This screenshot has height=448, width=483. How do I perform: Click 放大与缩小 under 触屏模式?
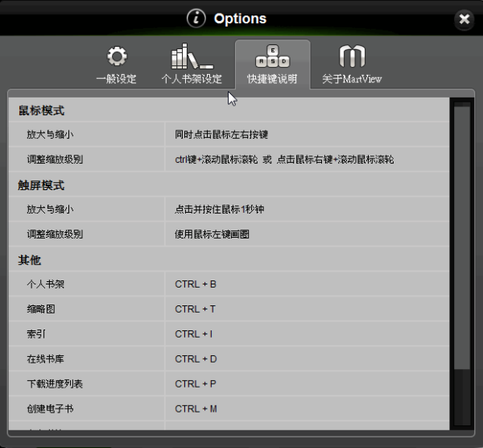click(x=50, y=209)
